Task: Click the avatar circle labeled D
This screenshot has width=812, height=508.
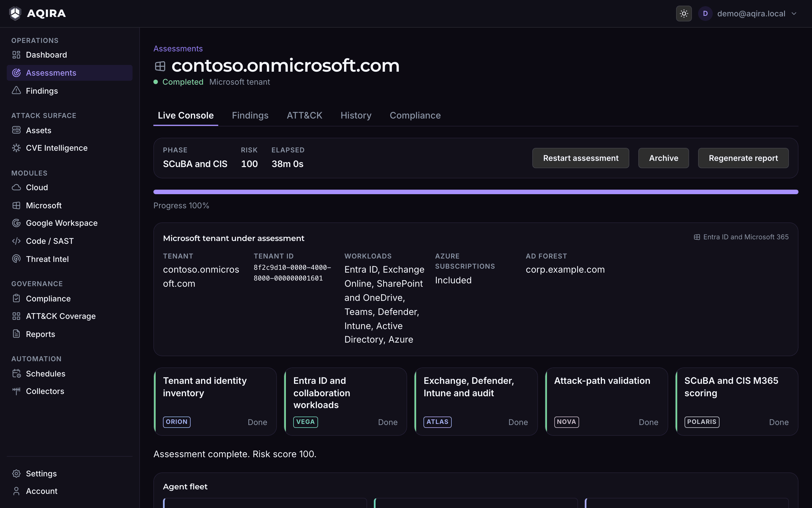Action: coord(705,14)
